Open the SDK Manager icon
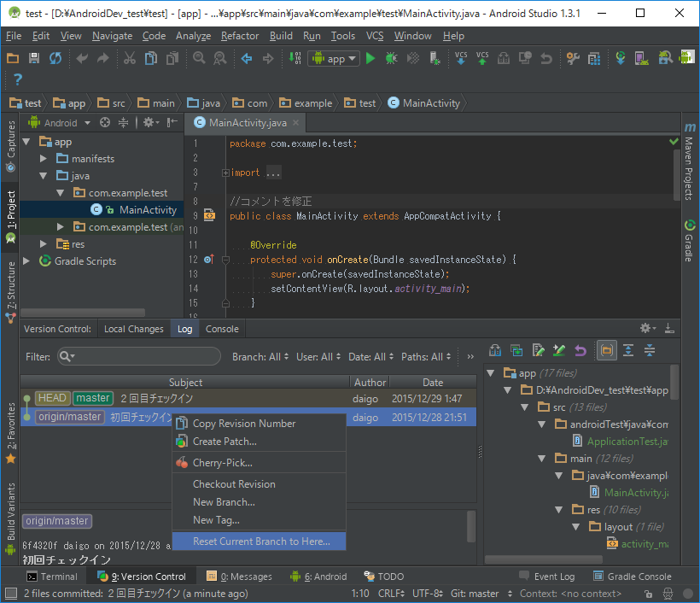 (665, 58)
